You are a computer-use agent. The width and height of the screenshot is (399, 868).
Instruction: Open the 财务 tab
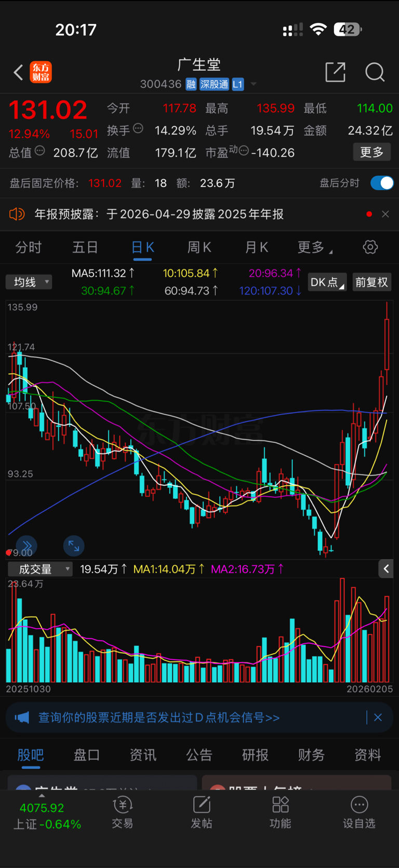click(x=311, y=755)
